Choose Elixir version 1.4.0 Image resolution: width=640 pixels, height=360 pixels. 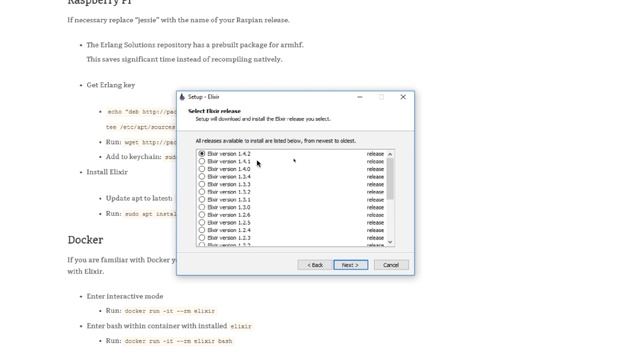[202, 169]
